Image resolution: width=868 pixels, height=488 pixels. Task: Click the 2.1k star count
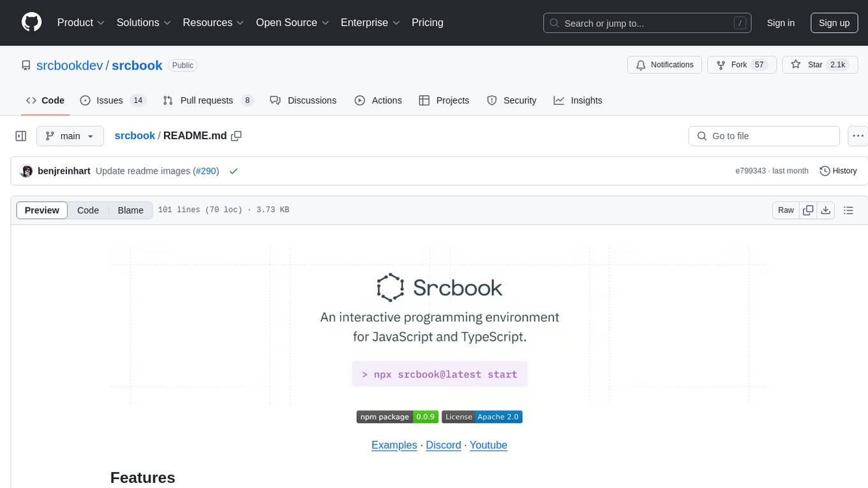837,65
